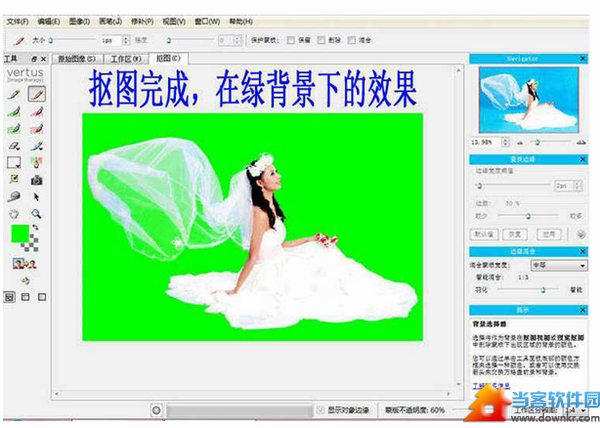Image resolution: width=600 pixels, height=428 pixels.
Task: Select the magic wand checkbox tool
Action: point(14,179)
